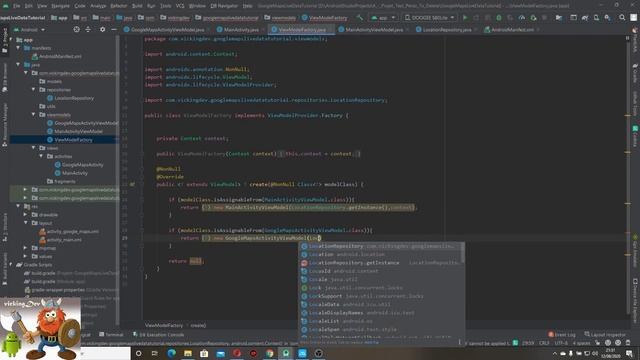The width and height of the screenshot is (640, 360).
Task: Collapse the java folder in project tree
Action: (18, 64)
